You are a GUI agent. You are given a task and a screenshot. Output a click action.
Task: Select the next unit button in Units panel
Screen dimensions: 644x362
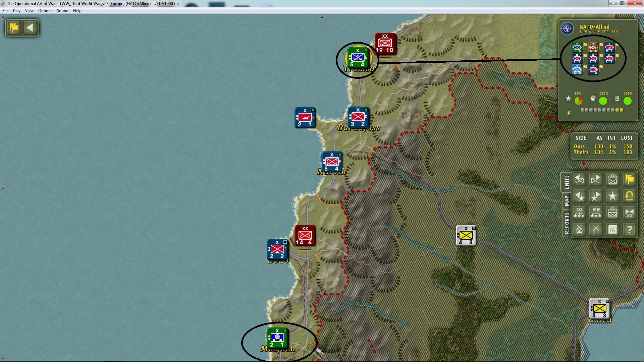(x=596, y=180)
